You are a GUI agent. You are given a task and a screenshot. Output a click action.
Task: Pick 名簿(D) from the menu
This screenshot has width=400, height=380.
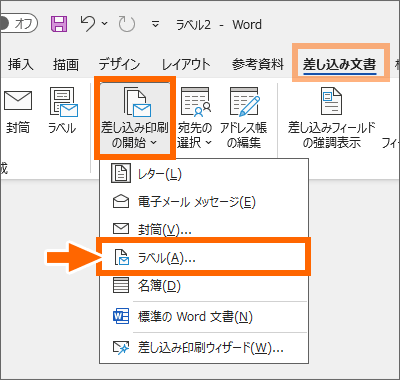coord(204,286)
